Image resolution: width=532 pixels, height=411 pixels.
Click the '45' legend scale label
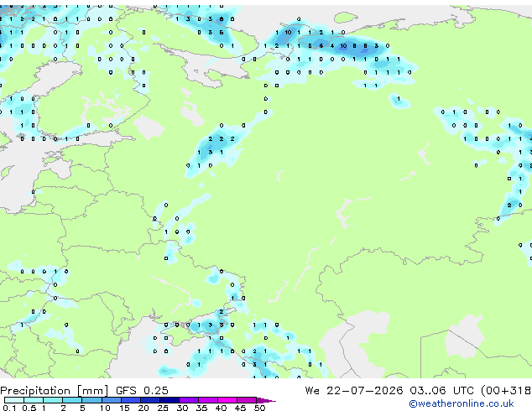(240, 408)
